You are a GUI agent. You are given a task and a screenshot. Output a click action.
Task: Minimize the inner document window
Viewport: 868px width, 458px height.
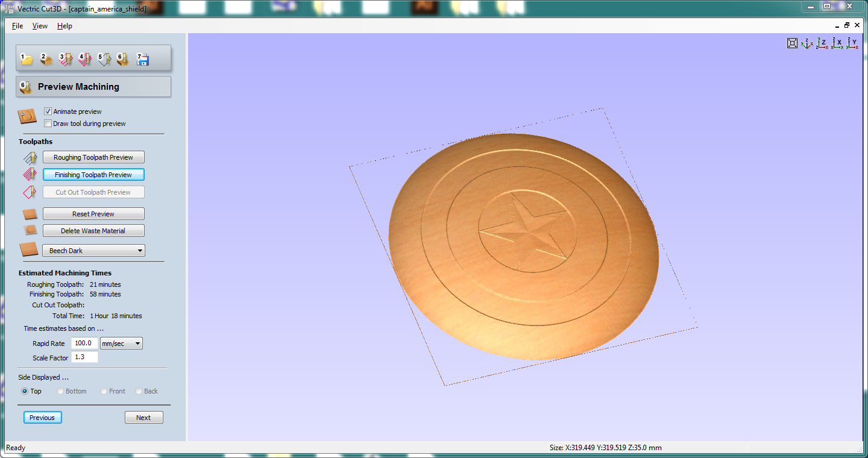(837, 26)
